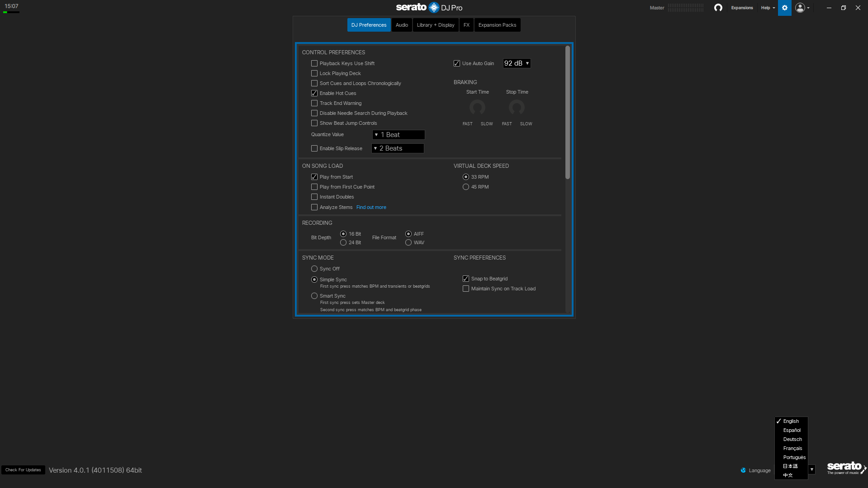868x488 pixels.
Task: Disable the Enable Hot Cues checkbox
Action: (314, 93)
